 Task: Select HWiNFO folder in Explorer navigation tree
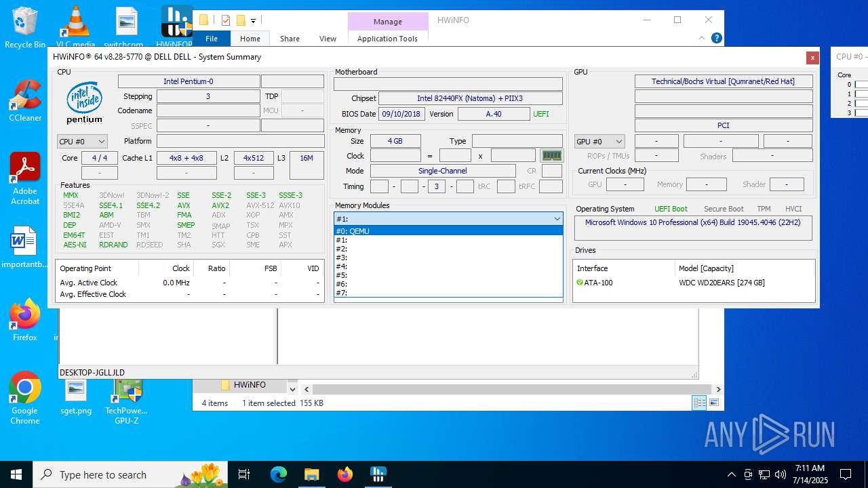250,385
